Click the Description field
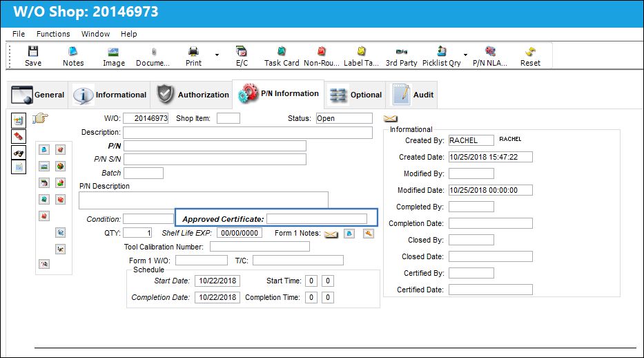Screen dimensions: 644x358 tap(248, 132)
